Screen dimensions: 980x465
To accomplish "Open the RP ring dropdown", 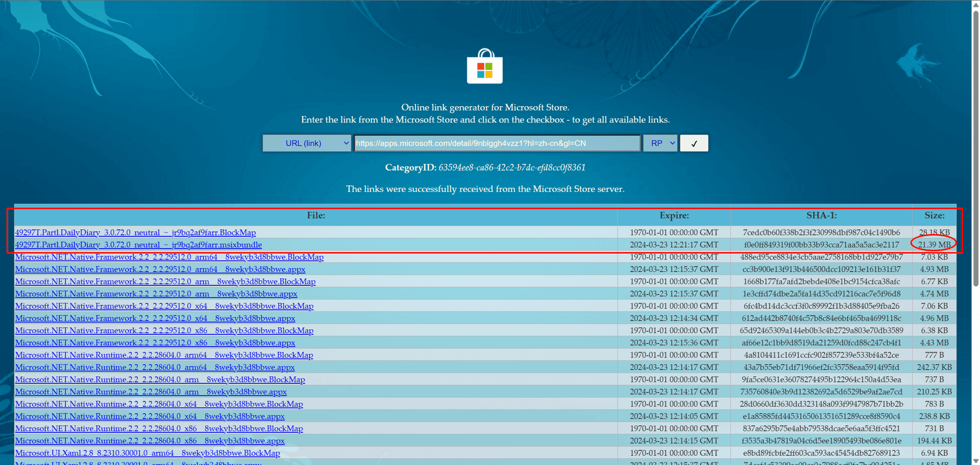I will pyautogui.click(x=660, y=143).
